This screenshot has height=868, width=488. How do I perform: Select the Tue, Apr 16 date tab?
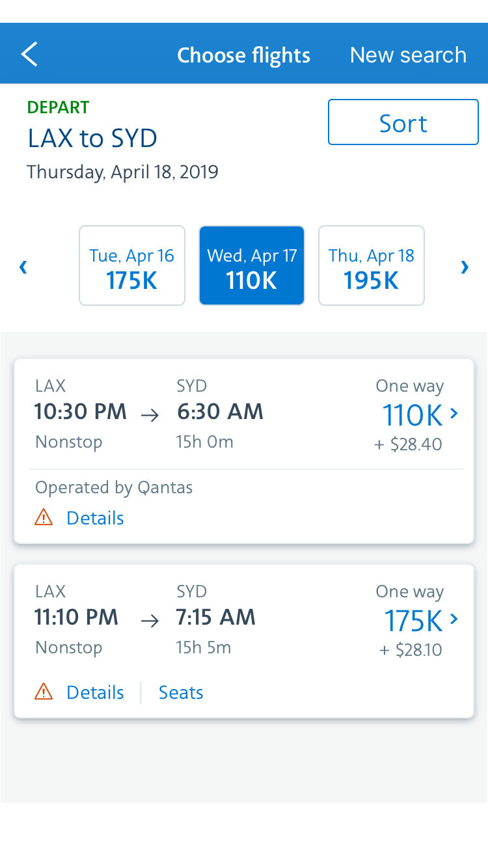point(132,266)
